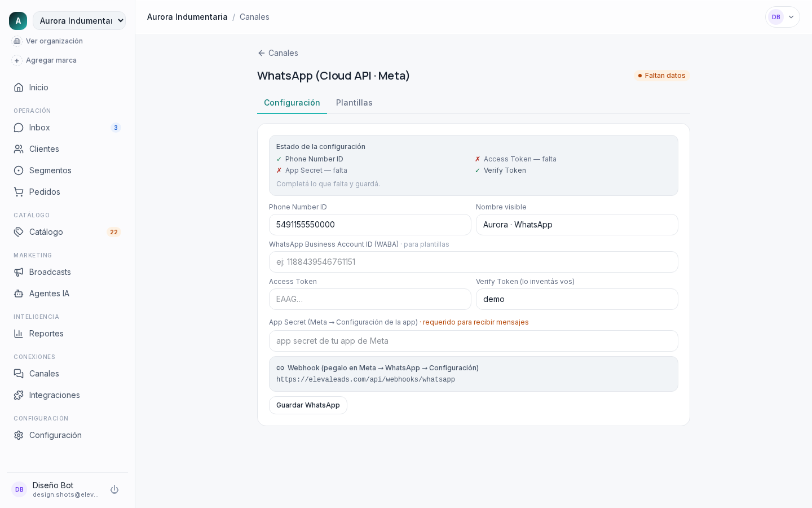Switch to the Configuración tab
Viewport: 812px width, 508px height.
(292, 103)
